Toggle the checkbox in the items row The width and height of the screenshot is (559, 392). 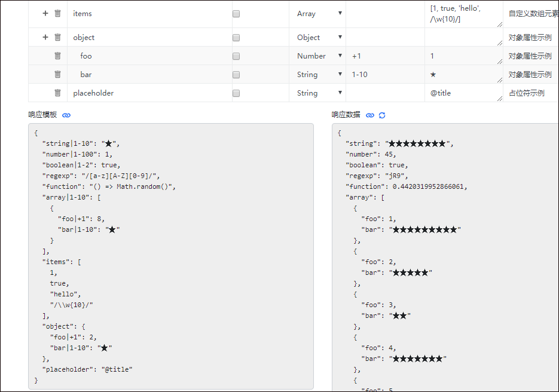pyautogui.click(x=236, y=14)
